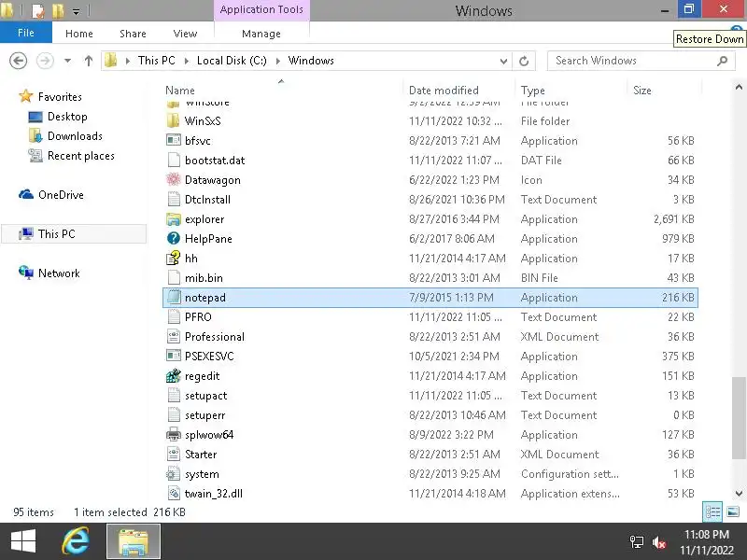Screen dimensions: 747x560
Task: Open the File ribbon tab
Action: coord(26,33)
